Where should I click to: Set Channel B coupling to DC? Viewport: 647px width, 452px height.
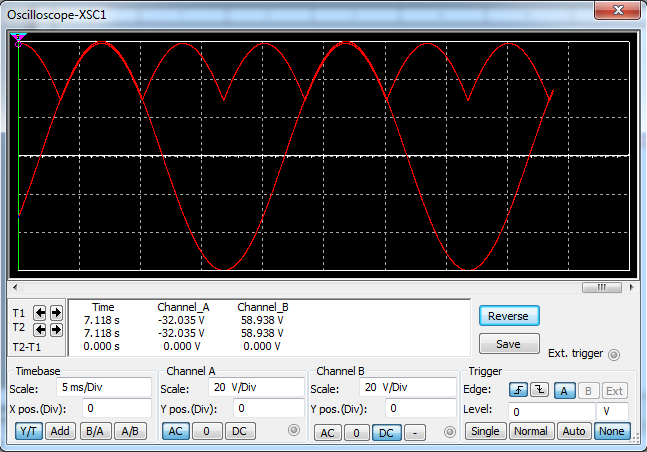pos(386,433)
